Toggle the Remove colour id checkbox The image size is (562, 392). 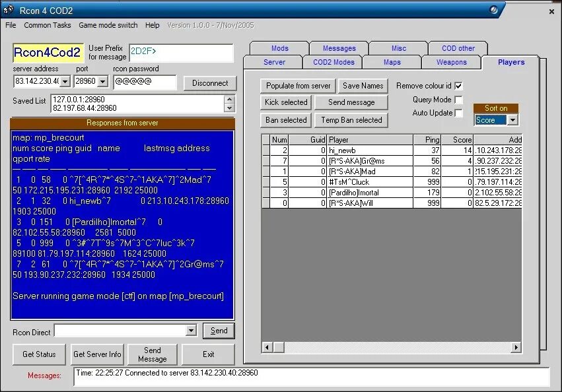pyautogui.click(x=458, y=86)
